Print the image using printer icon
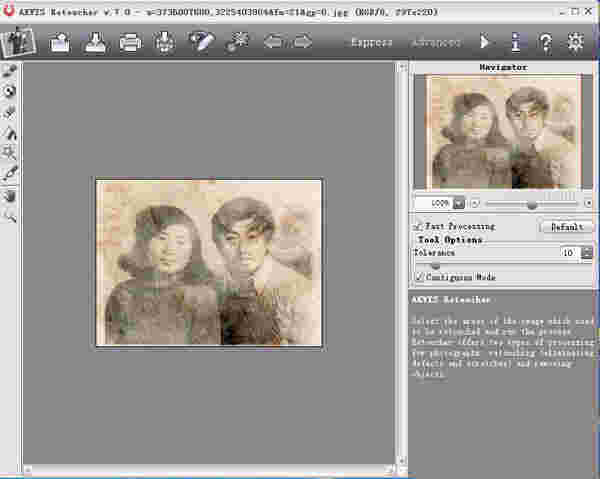 click(130, 43)
